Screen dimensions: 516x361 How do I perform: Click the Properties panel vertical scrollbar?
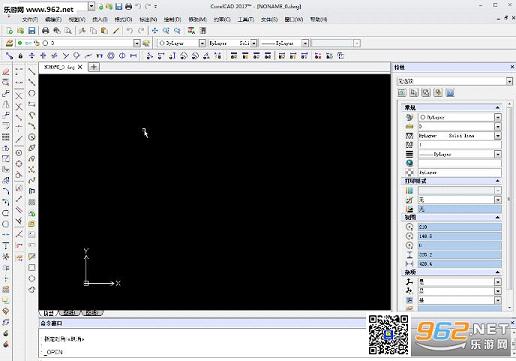[509, 205]
